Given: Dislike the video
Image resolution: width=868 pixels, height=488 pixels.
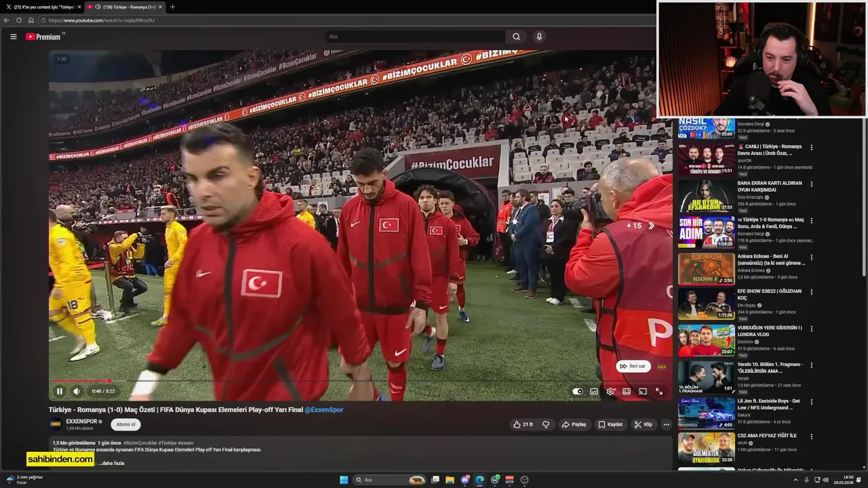Looking at the screenshot, I should pyautogui.click(x=546, y=424).
